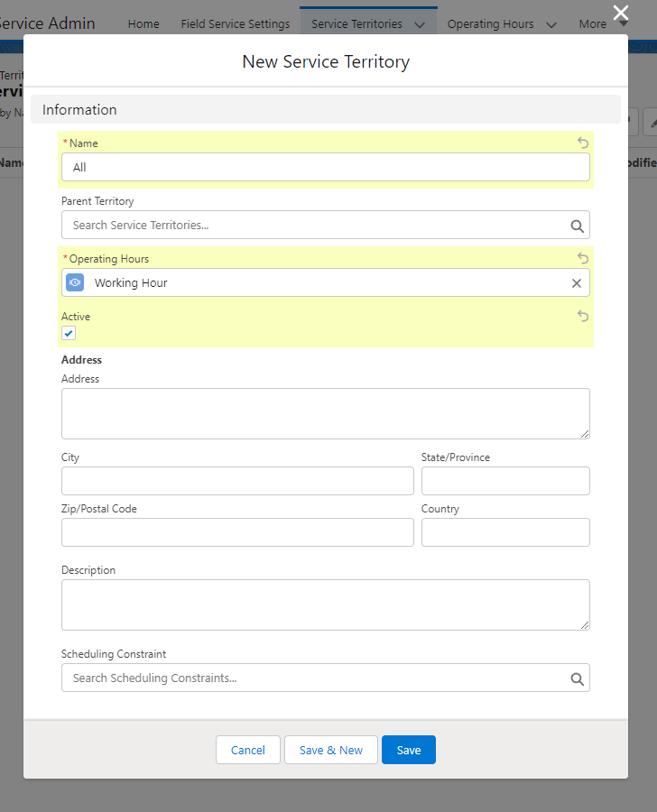The height and width of the screenshot is (812, 657).
Task: Click the undo icon for Active checkbox
Action: [x=583, y=316]
